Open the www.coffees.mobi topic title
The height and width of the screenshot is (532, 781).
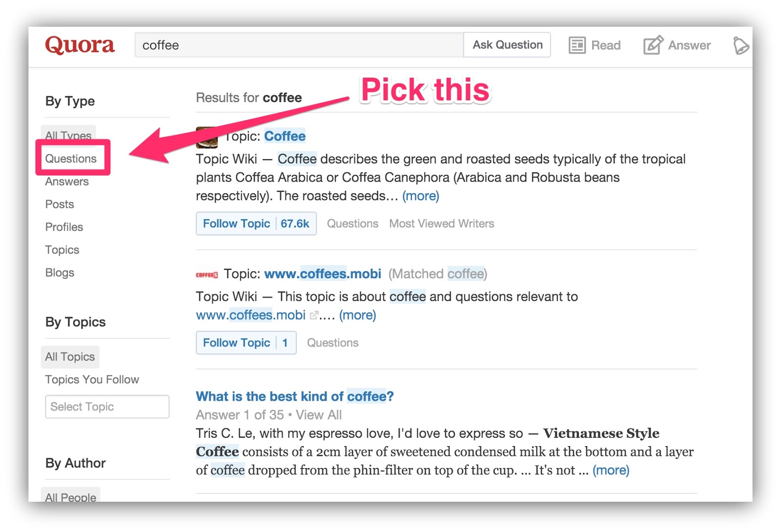tap(323, 274)
